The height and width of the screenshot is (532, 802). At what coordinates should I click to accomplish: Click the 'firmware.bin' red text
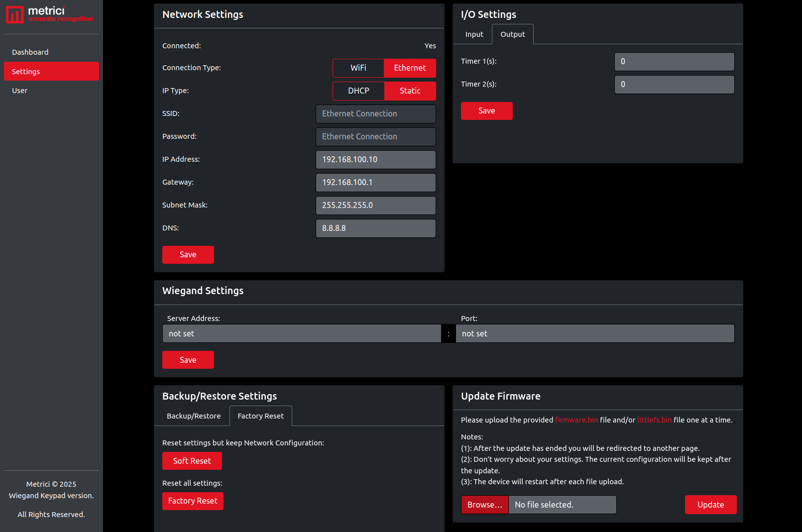pos(576,420)
